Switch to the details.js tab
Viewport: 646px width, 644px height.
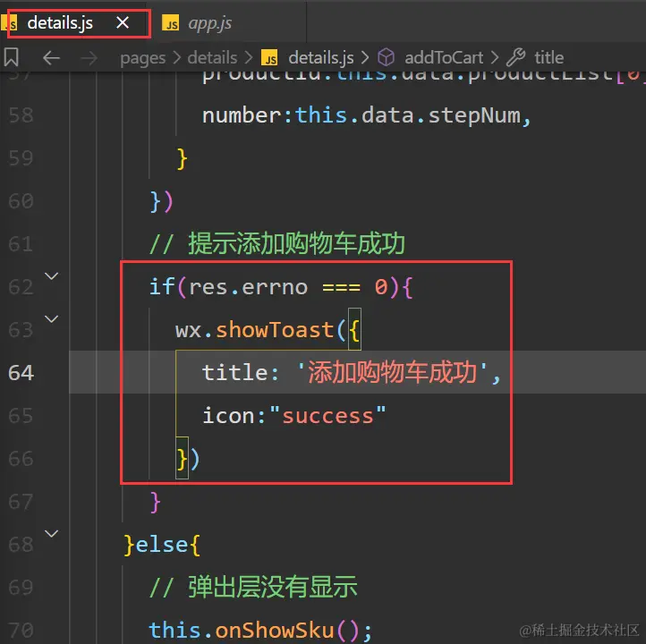click(x=60, y=23)
